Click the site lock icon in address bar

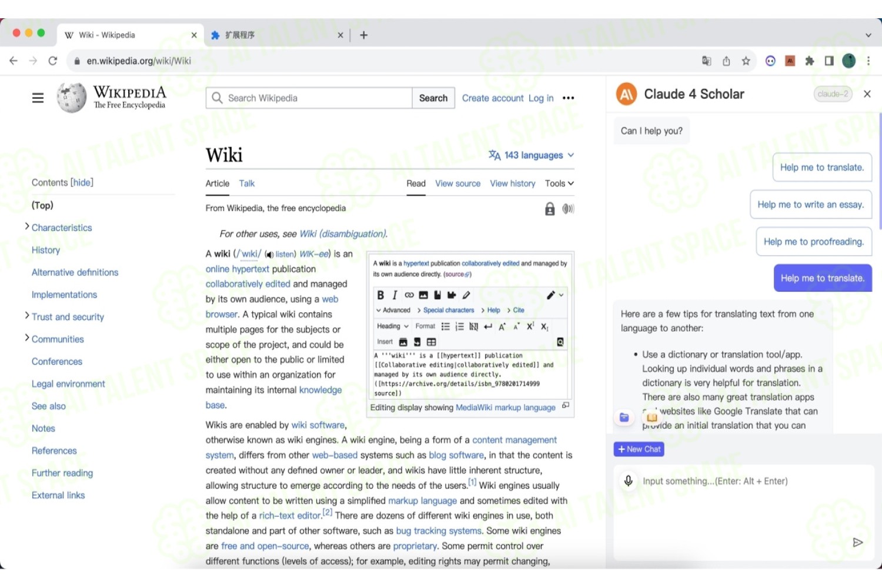76,61
